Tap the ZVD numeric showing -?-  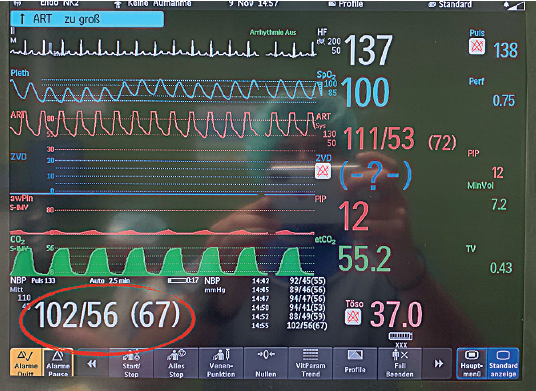tap(375, 176)
